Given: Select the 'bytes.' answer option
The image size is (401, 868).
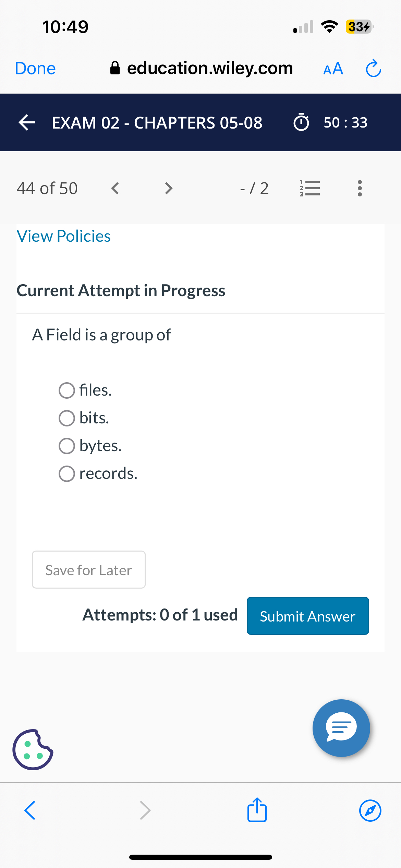Looking at the screenshot, I should click(x=67, y=446).
